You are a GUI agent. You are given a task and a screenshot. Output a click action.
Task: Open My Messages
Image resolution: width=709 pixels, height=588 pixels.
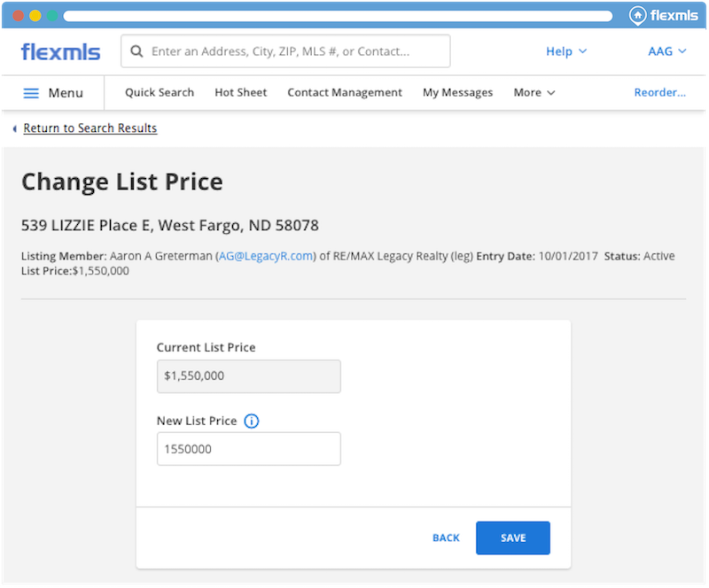pyautogui.click(x=457, y=92)
